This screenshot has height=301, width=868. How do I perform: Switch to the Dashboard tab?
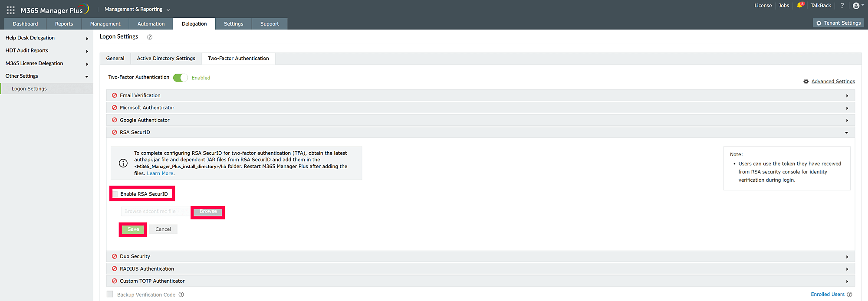point(25,24)
